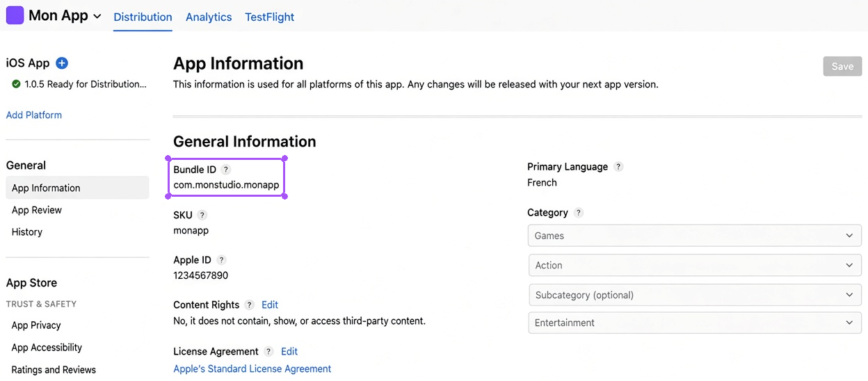Open the Action subcategory dropdown

(695, 265)
